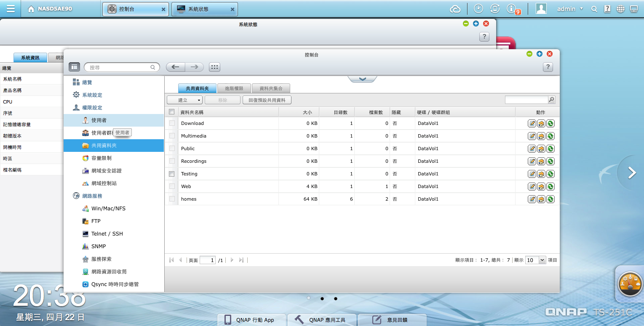The image size is (644, 326).
Task: Check the Download folder checkbox
Action: (x=171, y=123)
